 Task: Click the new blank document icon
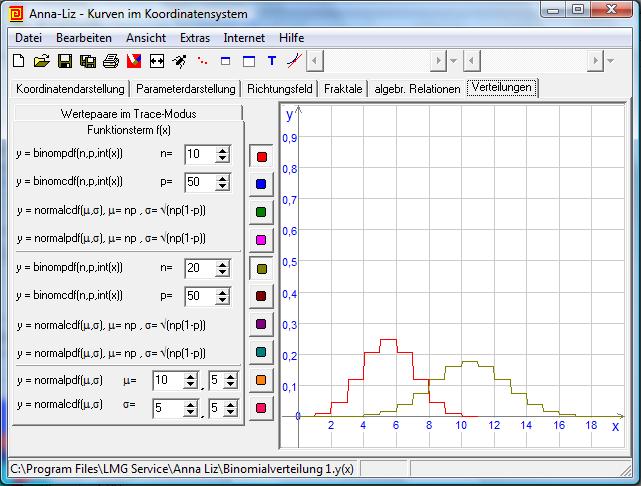(18, 61)
